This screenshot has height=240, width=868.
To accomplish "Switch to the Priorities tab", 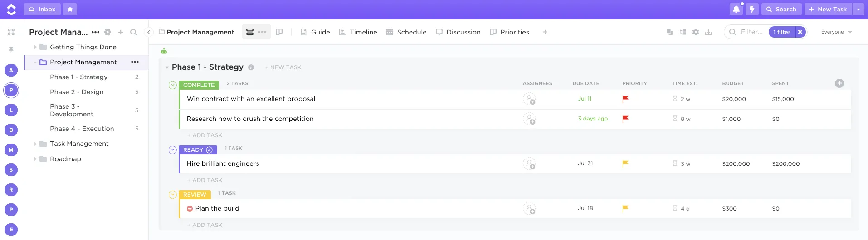I will click(x=509, y=32).
